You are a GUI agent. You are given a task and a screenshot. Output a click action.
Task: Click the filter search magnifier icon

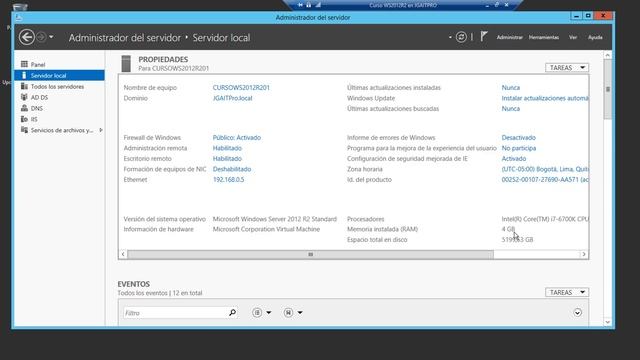(x=232, y=313)
